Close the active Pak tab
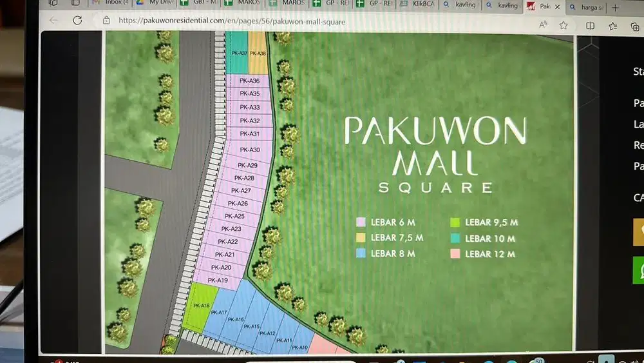This screenshot has height=363, width=644. tap(557, 6)
